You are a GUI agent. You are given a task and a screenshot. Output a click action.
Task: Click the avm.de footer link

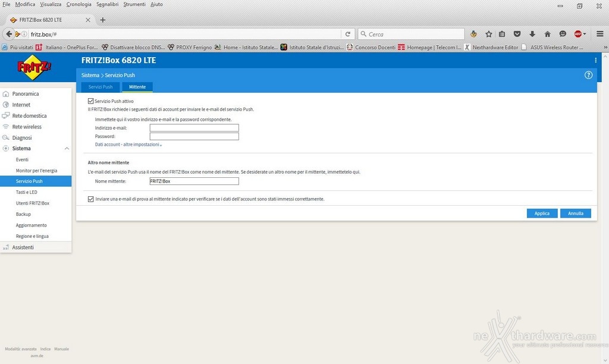pos(37,356)
